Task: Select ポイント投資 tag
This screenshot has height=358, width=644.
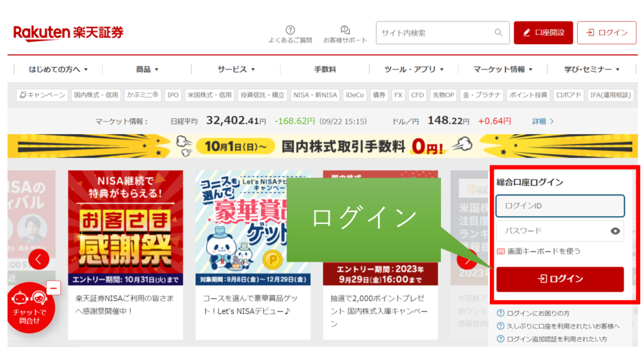Action: pos(528,95)
